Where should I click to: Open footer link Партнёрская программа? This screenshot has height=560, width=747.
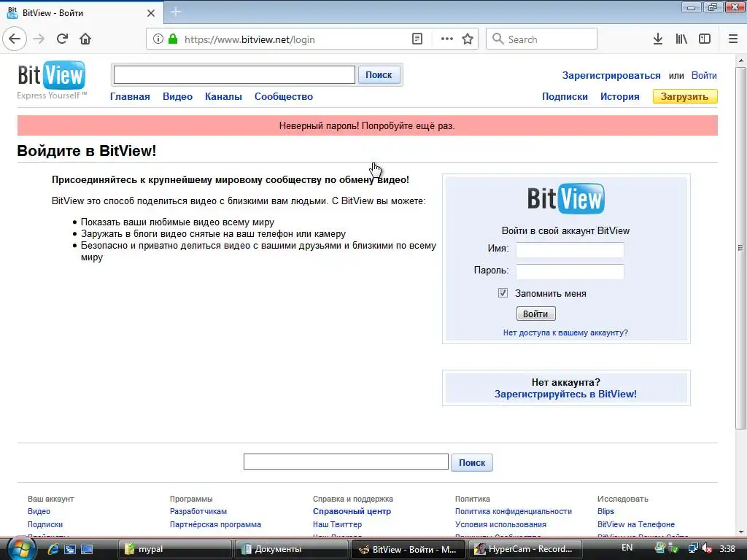point(215,524)
